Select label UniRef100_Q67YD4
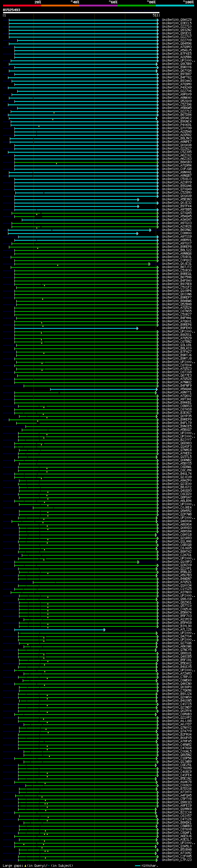 (176, 71)
